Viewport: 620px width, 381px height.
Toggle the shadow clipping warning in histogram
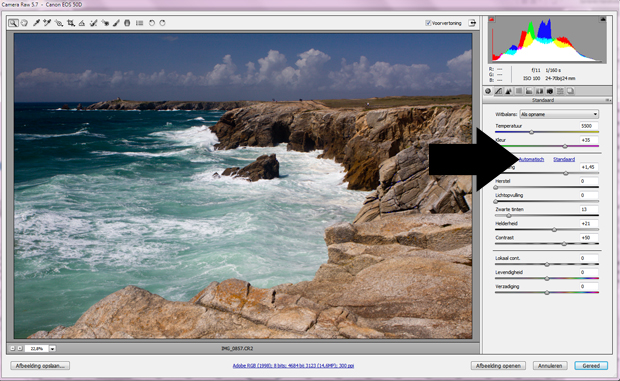point(491,19)
